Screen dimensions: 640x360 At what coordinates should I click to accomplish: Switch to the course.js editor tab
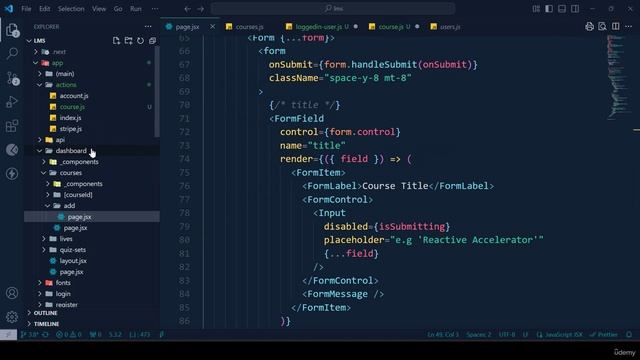coord(394,27)
